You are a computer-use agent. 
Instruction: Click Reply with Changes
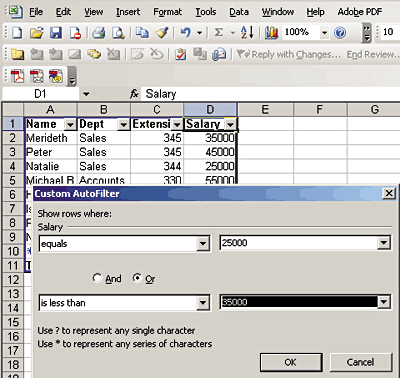pos(289,54)
